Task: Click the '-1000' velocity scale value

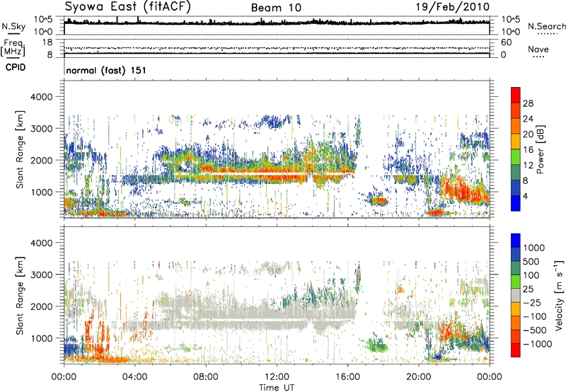Action: (x=538, y=344)
